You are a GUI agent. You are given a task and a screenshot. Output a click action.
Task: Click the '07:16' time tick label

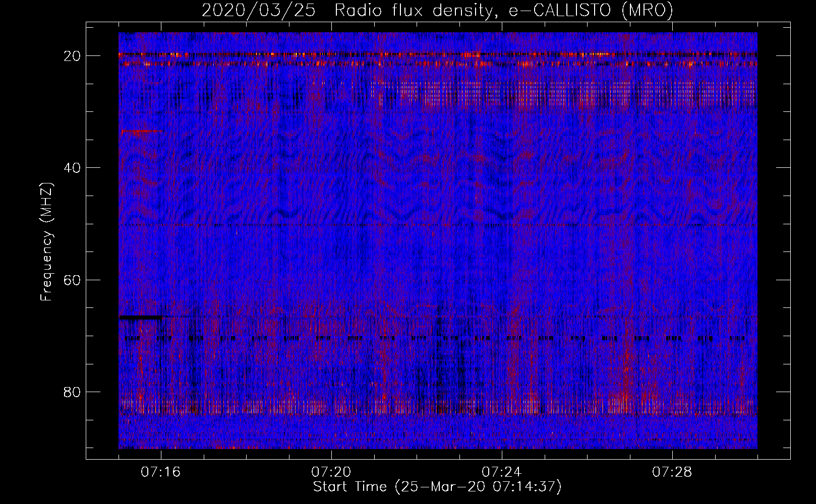point(161,472)
